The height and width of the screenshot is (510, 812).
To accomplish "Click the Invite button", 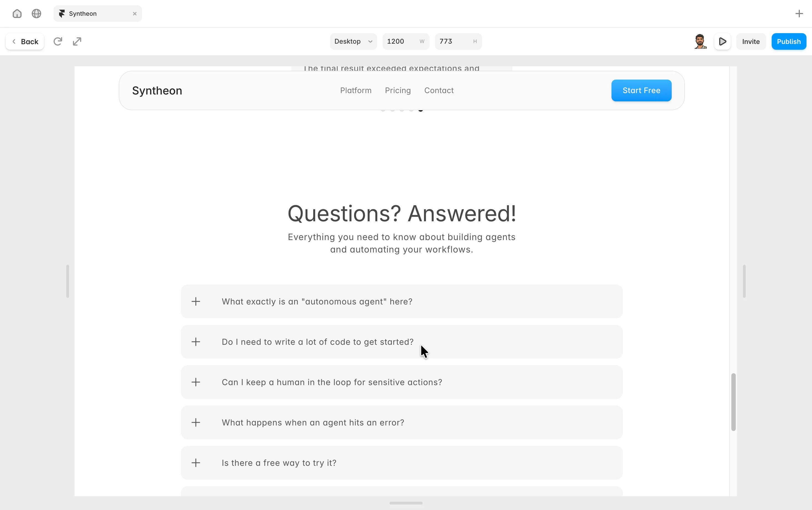I will coord(751,41).
